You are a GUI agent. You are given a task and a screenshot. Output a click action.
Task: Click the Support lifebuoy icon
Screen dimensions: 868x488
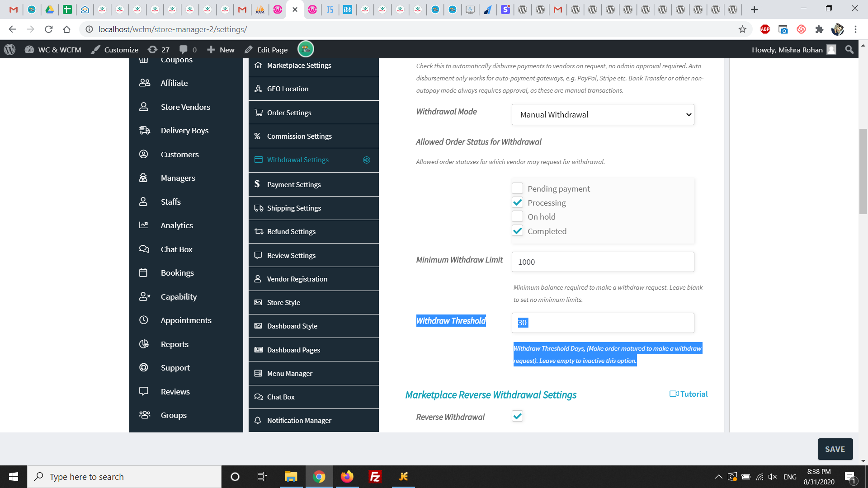coord(144,367)
